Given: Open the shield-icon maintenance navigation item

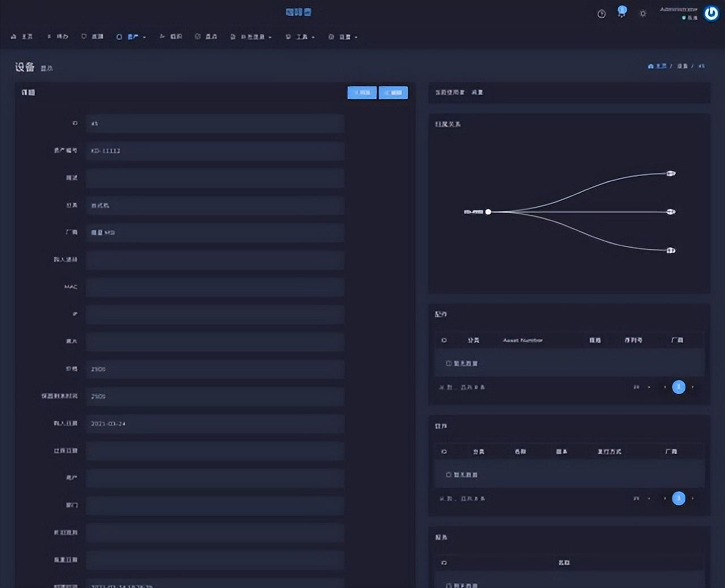Looking at the screenshot, I should [x=92, y=37].
